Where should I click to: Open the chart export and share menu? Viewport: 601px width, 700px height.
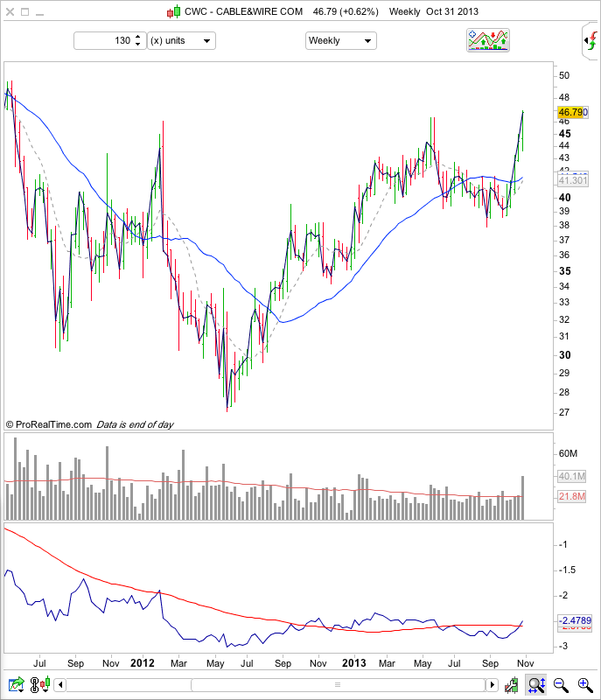[x=17, y=684]
